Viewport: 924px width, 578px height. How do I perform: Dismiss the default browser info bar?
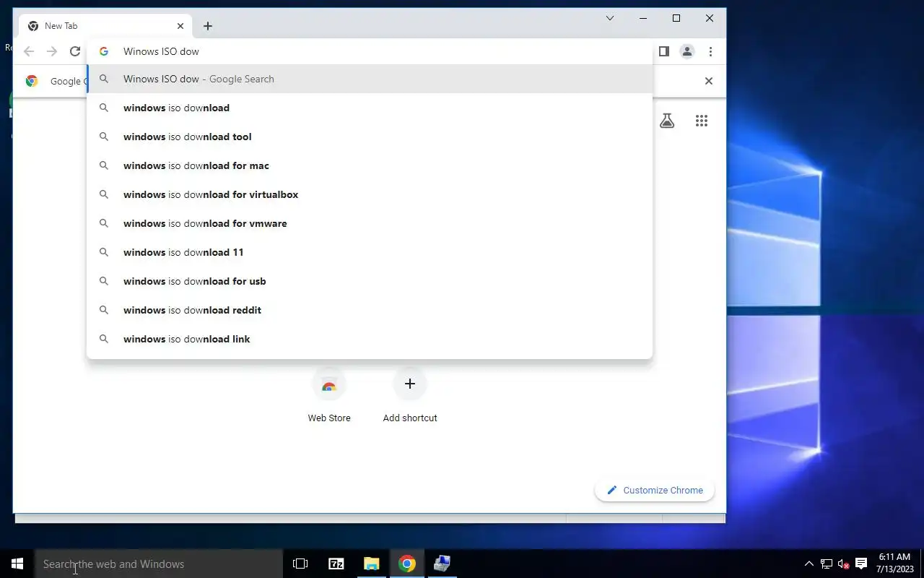pyautogui.click(x=709, y=81)
